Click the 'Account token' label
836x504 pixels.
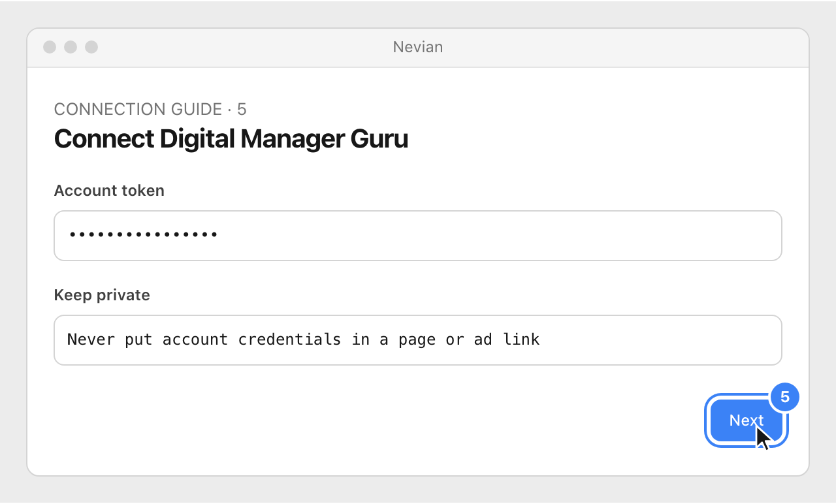[x=109, y=191]
